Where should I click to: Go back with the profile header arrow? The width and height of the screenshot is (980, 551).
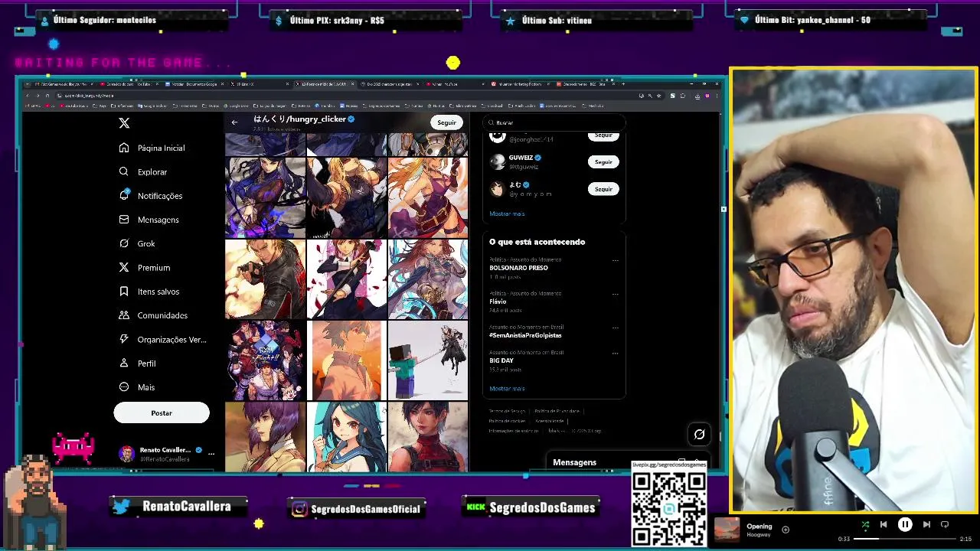[234, 122]
